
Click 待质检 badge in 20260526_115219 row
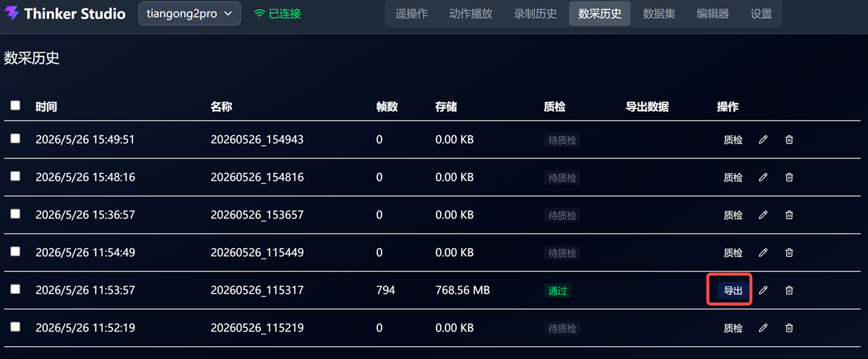pyautogui.click(x=562, y=329)
